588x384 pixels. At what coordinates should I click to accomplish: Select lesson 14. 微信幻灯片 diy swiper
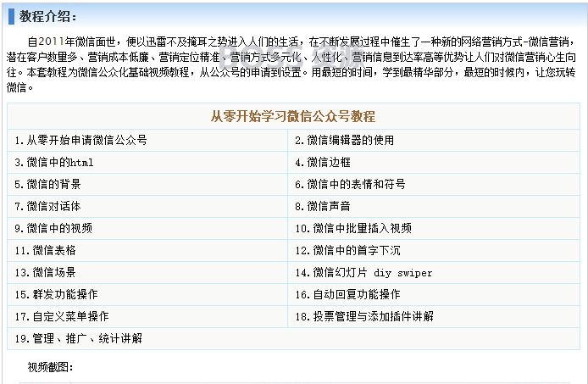pos(363,272)
